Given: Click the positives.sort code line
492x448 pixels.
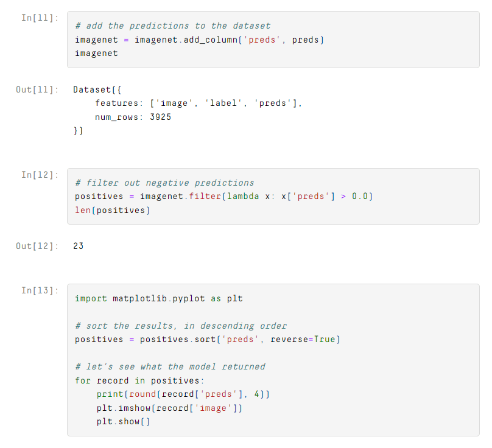Looking at the screenshot, I should click(207, 339).
